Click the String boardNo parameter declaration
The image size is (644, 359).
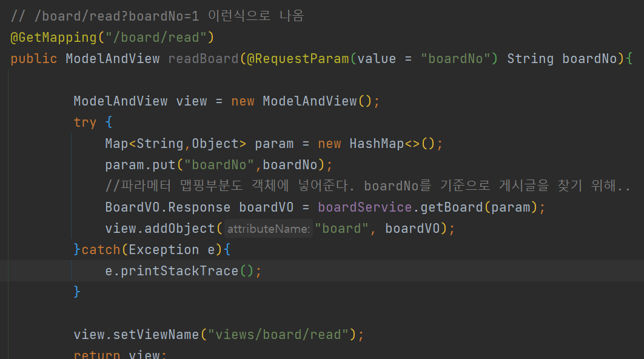[x=562, y=59]
